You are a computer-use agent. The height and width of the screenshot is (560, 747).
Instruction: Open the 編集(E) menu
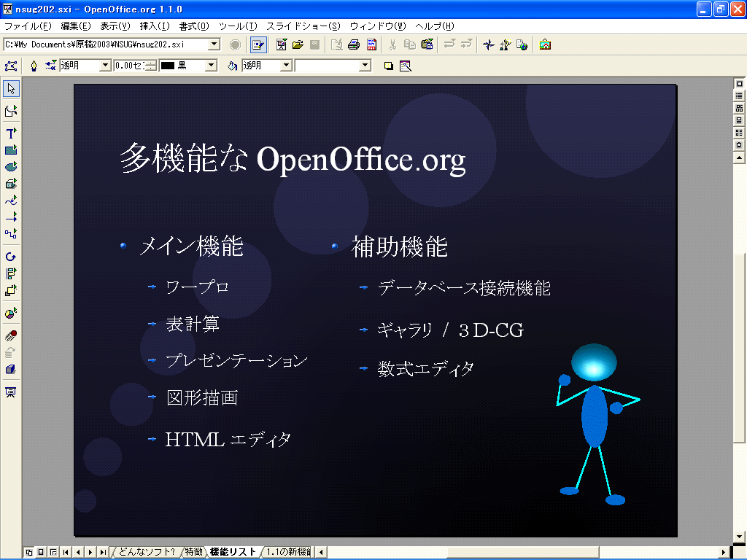(76, 26)
